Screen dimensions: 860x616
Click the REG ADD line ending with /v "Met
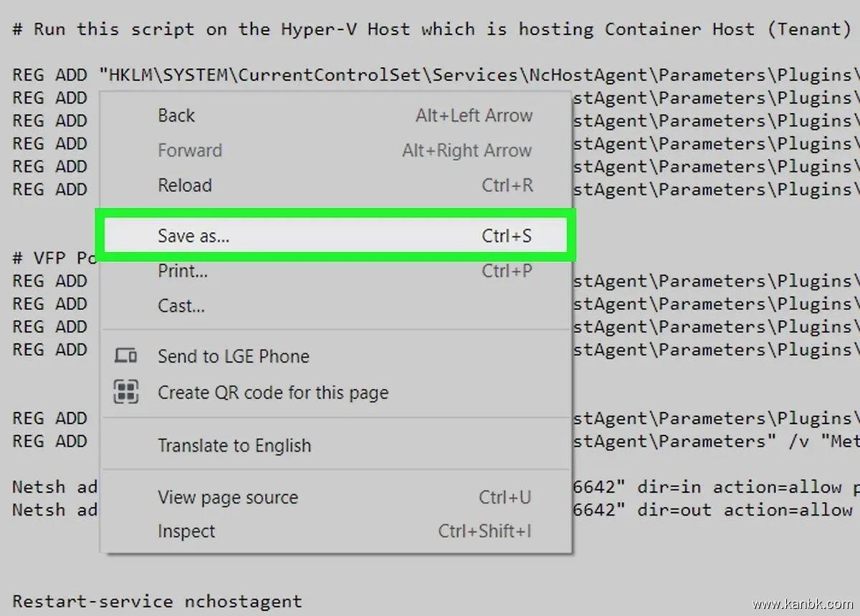(x=717, y=441)
